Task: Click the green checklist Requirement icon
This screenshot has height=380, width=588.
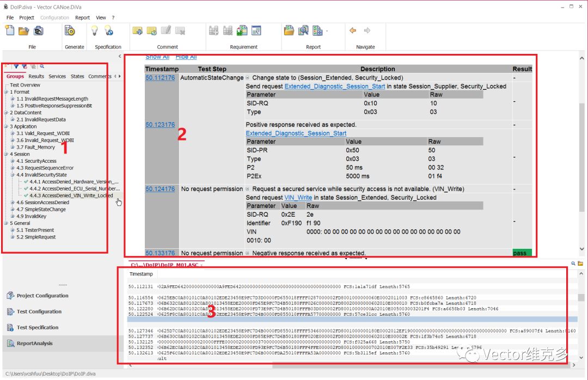Action: (x=242, y=31)
